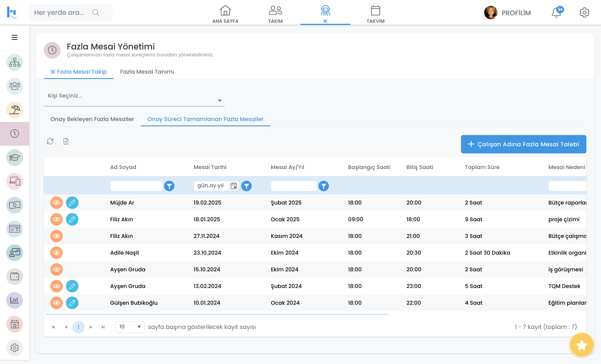This screenshot has height=364, width=601.
Task: Open the hamburger menu icon
Action: click(x=14, y=37)
